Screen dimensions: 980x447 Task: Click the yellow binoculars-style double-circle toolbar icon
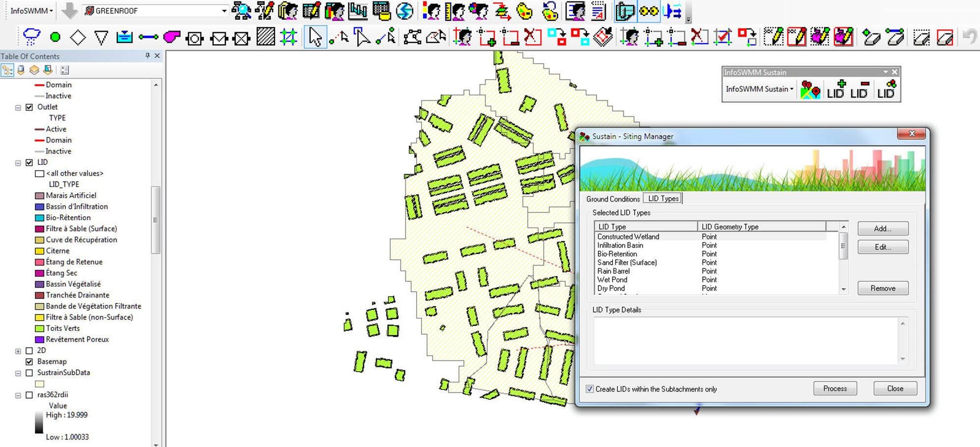pyautogui.click(x=648, y=10)
